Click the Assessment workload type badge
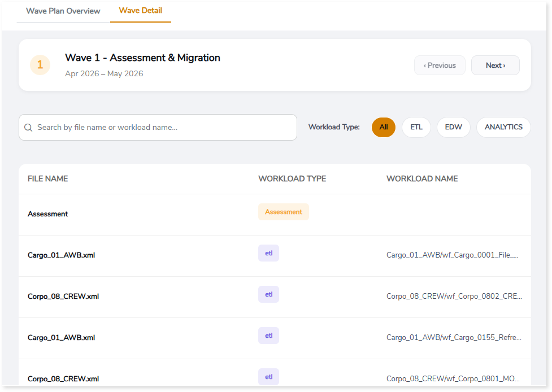 coord(283,212)
